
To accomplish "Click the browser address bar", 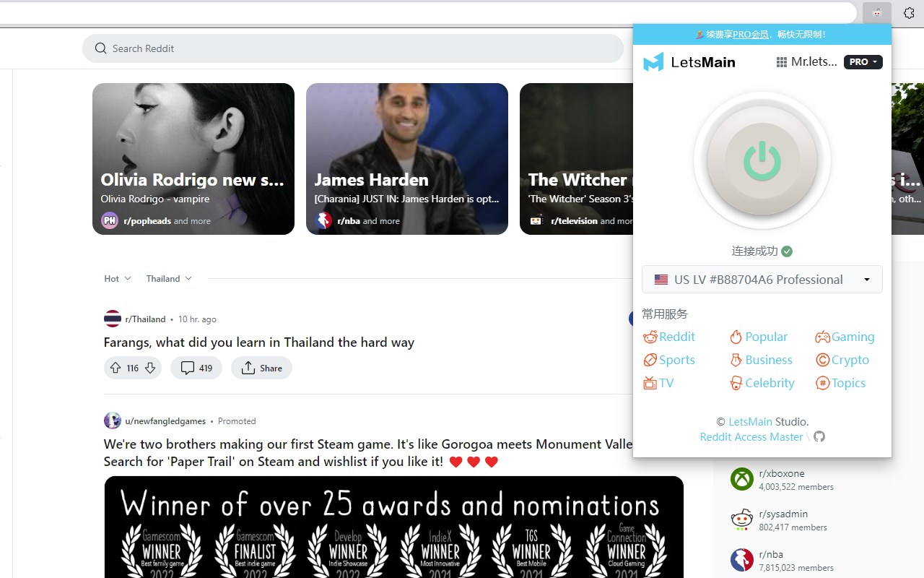I will point(428,13).
